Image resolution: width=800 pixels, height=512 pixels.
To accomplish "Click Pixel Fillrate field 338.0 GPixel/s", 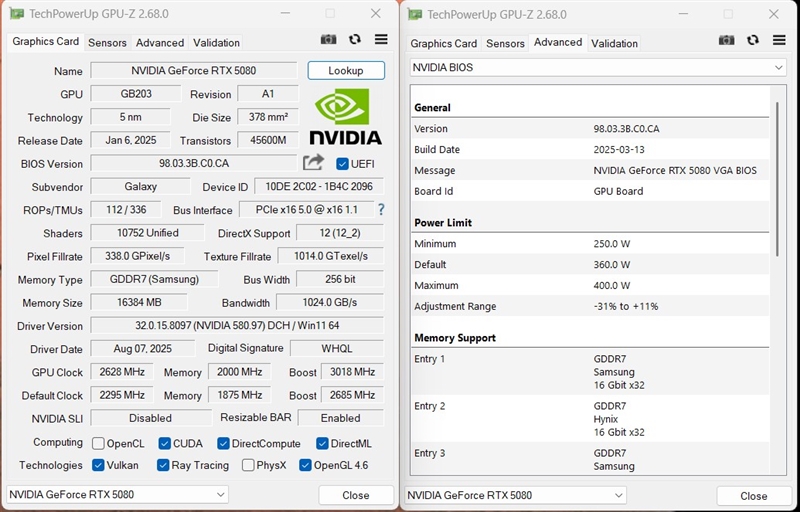I will 137,256.
